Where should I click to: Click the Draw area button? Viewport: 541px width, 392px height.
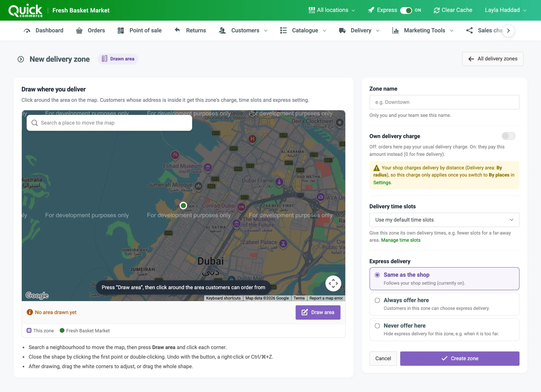(x=318, y=312)
